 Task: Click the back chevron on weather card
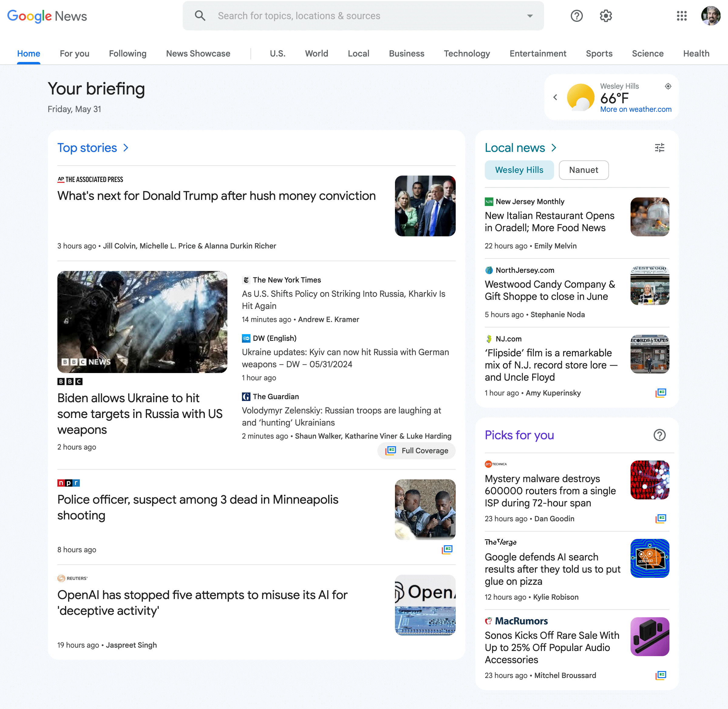coord(555,97)
